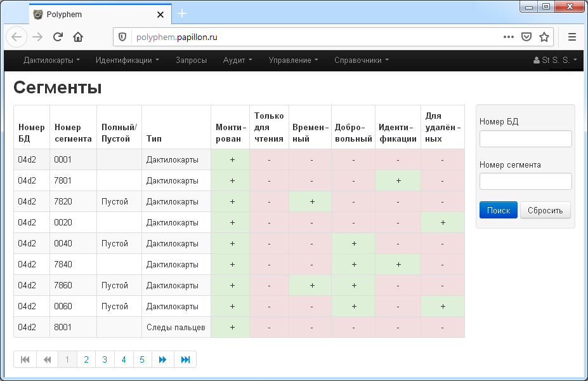Open the St S. S. user menu

[x=556, y=60]
